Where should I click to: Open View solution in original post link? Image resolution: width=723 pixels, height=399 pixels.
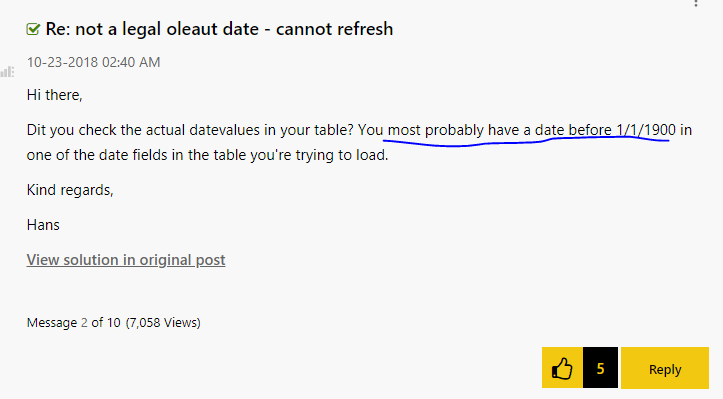point(126,260)
